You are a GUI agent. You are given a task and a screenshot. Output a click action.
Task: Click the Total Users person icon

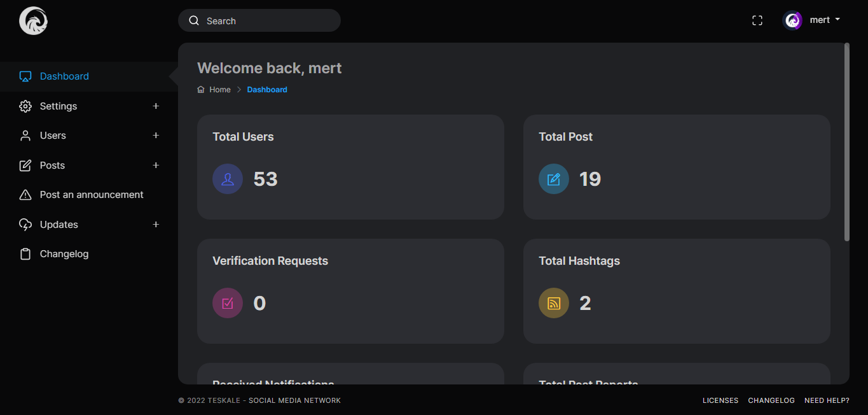pyautogui.click(x=228, y=179)
